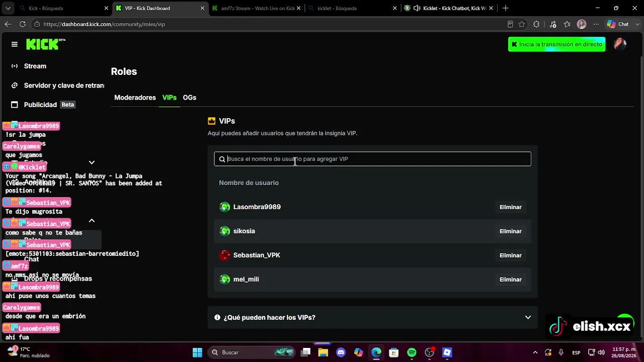Expand the sidebar section with down chevron
Image resolution: width=644 pixels, height=362 pixels.
coord(92,162)
